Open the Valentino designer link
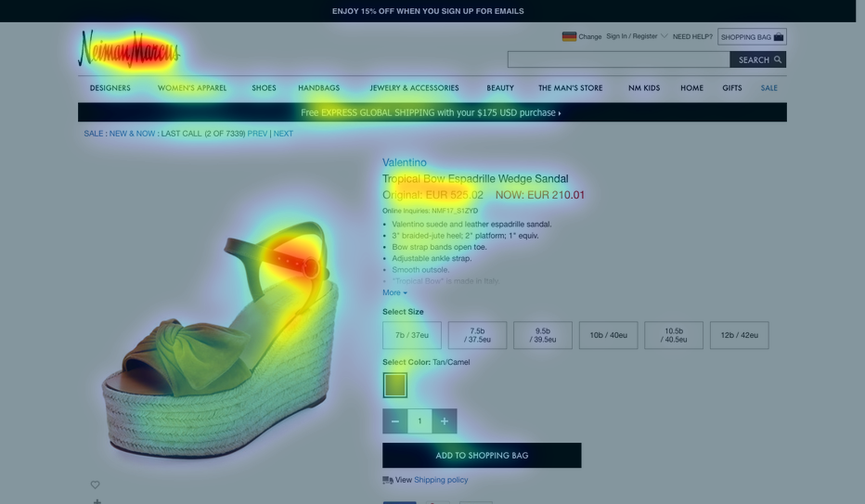Screen dimensions: 865x504 (x=405, y=162)
